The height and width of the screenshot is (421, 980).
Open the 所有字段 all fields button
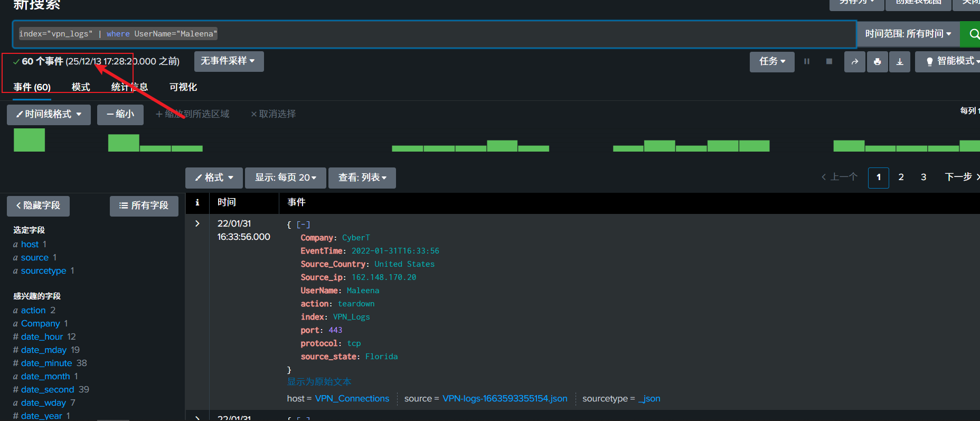click(x=144, y=205)
